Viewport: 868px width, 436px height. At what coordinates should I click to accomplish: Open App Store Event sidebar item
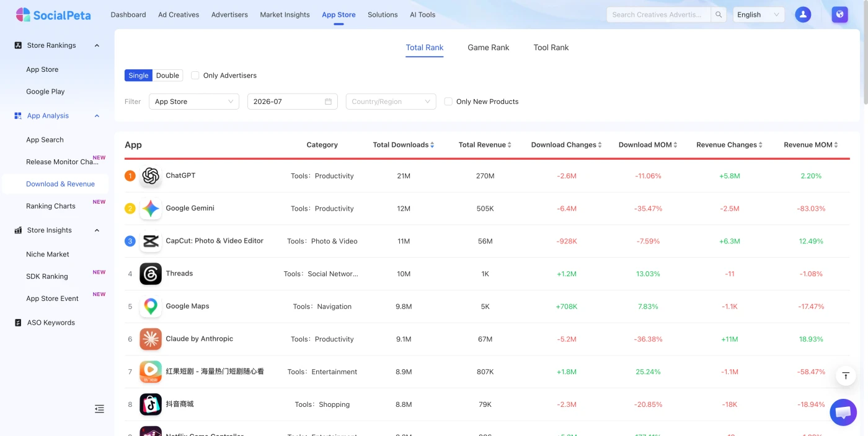[52, 299]
